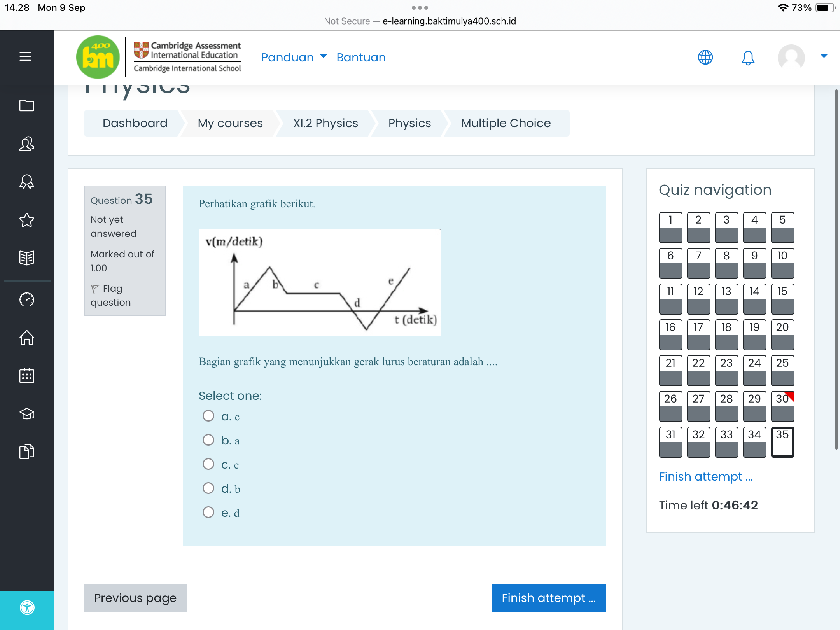Tap the browser address bar URL

tap(420, 21)
